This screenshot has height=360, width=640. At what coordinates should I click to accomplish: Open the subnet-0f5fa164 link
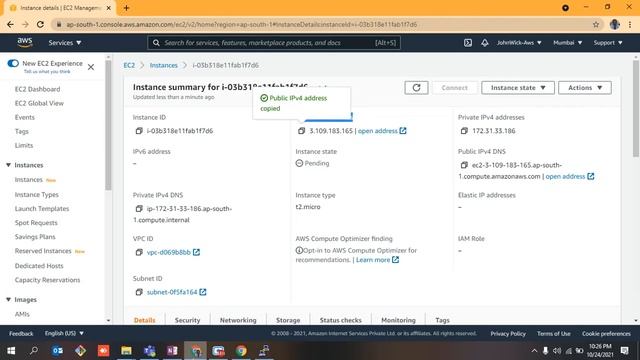[172, 292]
